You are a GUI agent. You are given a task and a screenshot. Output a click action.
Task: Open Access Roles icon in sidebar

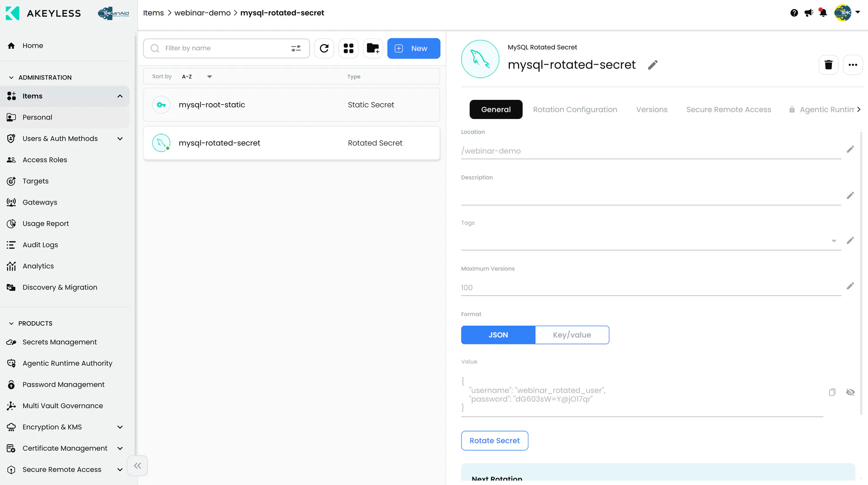coord(11,160)
